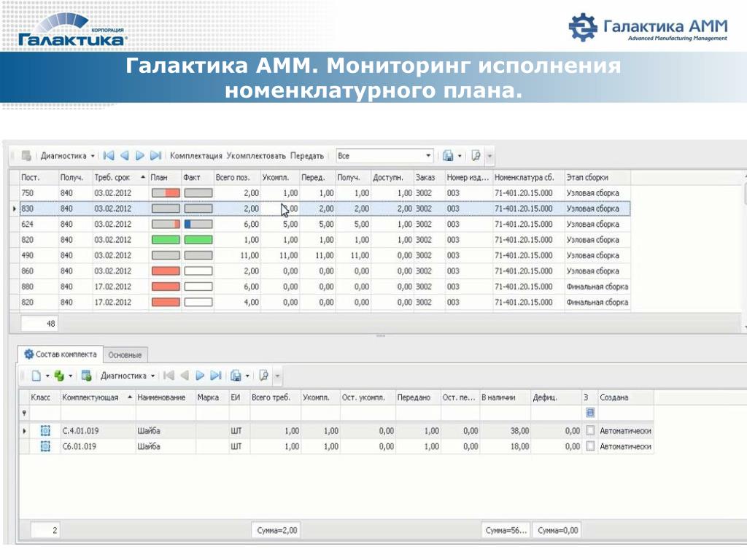Switch to the Основные tab
Viewport: 747px width, 560px height.
(x=125, y=355)
